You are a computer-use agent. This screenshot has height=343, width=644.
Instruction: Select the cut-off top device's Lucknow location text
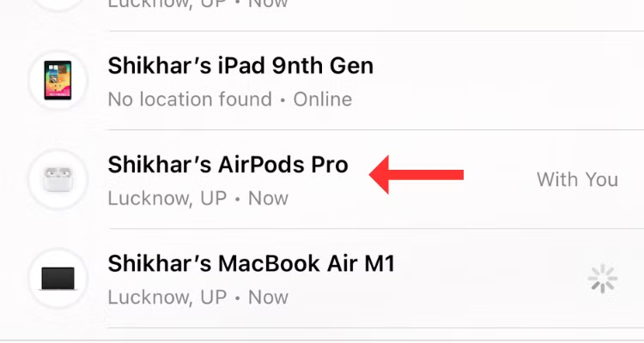[167, 3]
